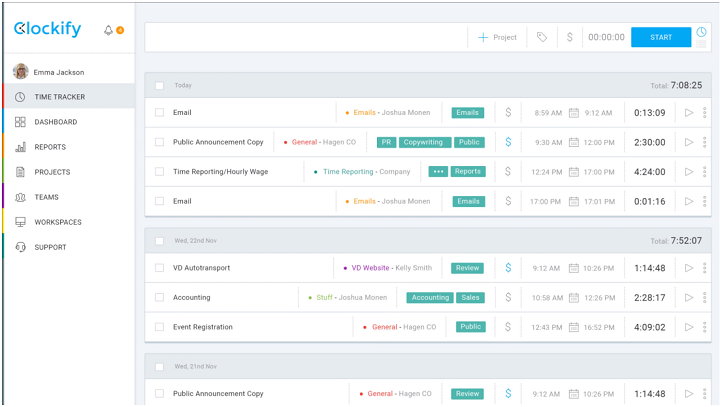The width and height of the screenshot is (720, 407).
Task: Select all entries for Today checkbox
Action: 159,85
